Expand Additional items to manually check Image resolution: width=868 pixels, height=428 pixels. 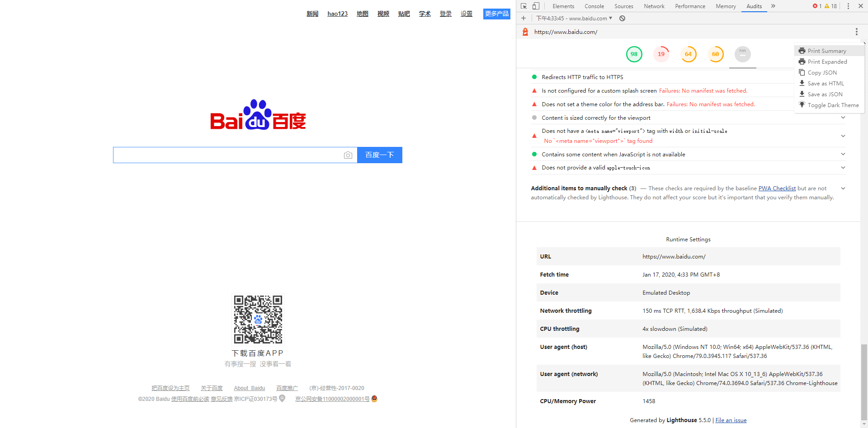click(x=843, y=188)
